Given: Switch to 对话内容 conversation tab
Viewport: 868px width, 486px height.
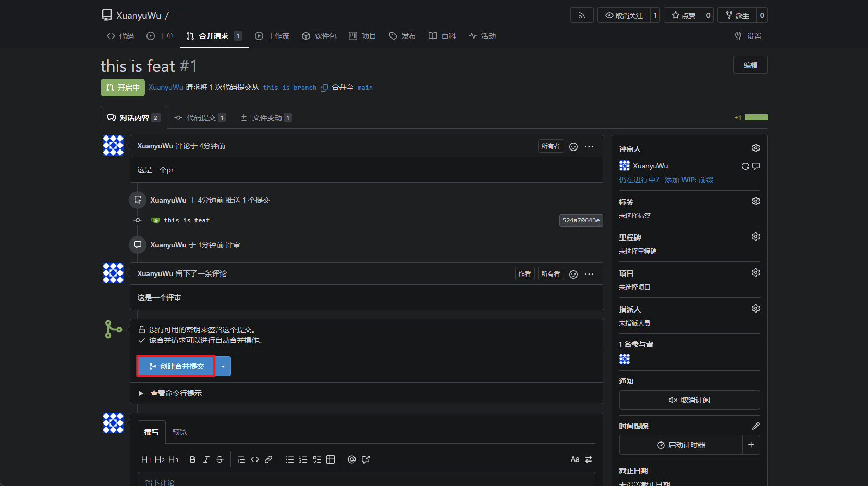Looking at the screenshot, I should tap(134, 118).
